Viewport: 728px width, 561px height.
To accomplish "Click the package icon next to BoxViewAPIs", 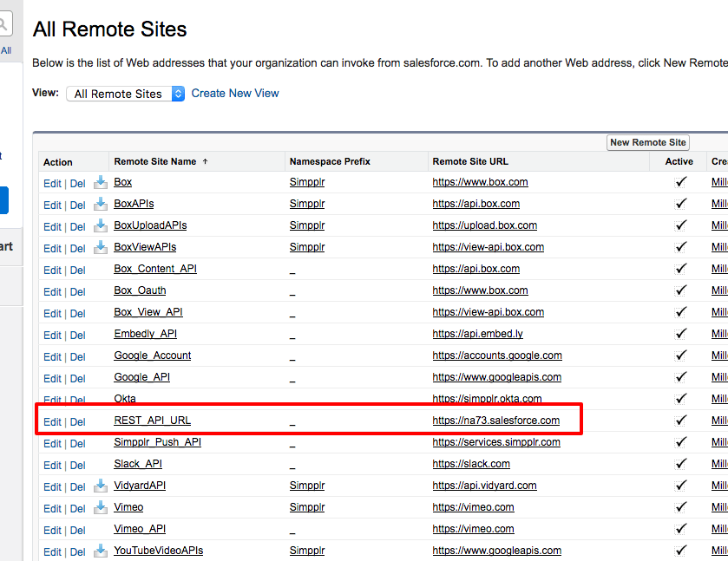I will tap(100, 246).
